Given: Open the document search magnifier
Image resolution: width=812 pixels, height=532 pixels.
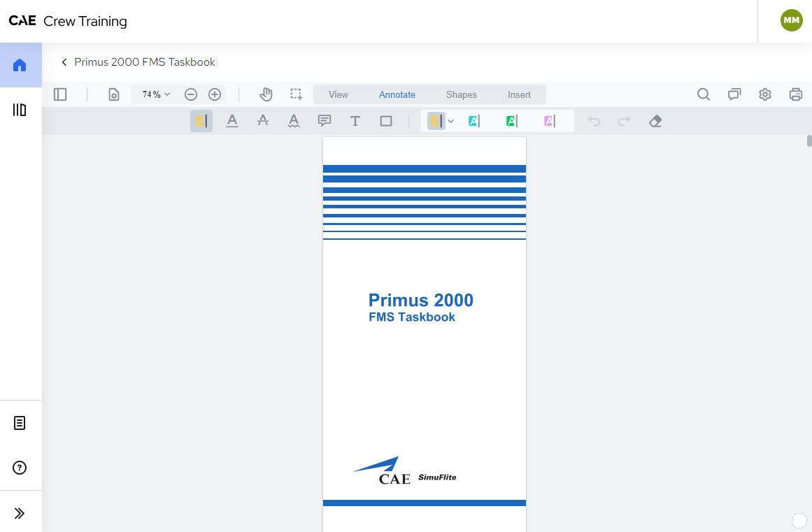Looking at the screenshot, I should (704, 94).
